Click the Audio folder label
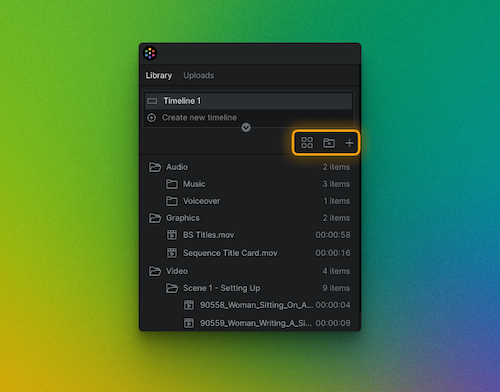The image size is (500, 392). coord(177,167)
